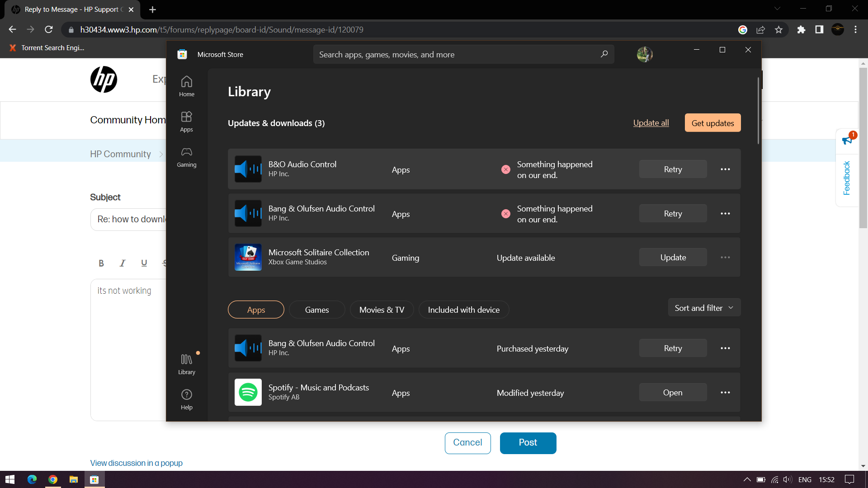Click the B&O Audio Control app icon
This screenshot has height=488, width=868.
point(248,169)
